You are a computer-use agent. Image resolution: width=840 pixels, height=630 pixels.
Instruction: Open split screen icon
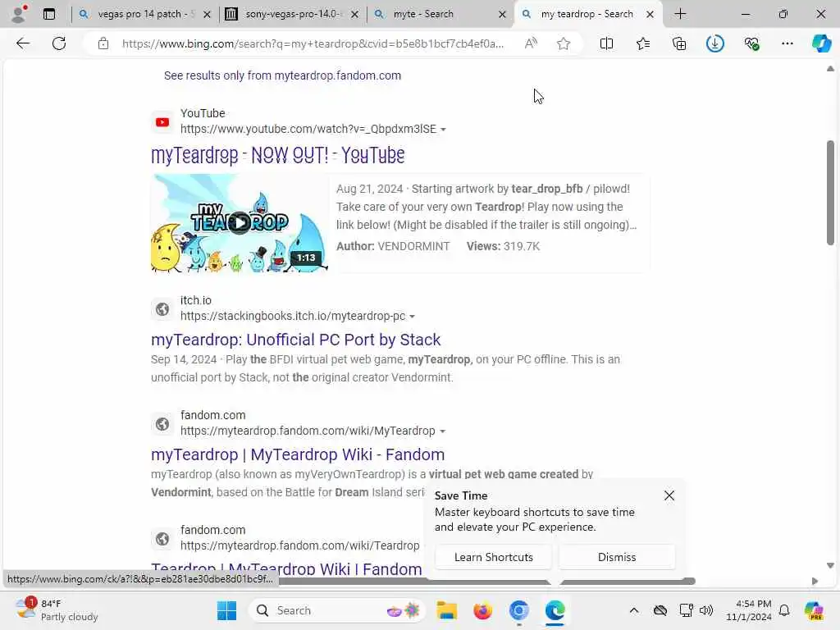pos(606,43)
